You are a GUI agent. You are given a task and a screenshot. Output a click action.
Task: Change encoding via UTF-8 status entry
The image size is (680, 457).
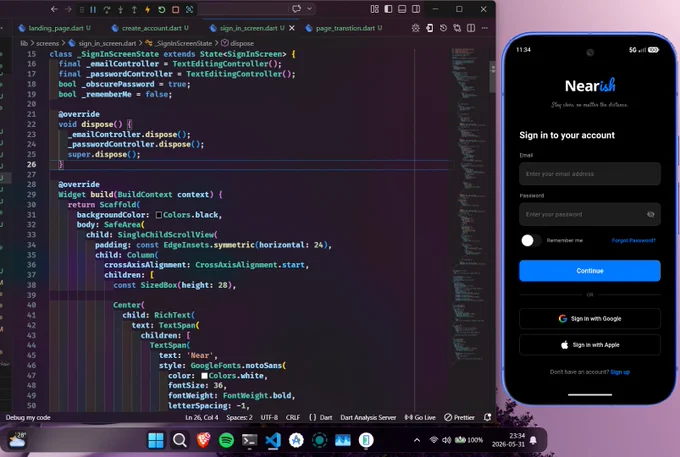[x=269, y=418]
